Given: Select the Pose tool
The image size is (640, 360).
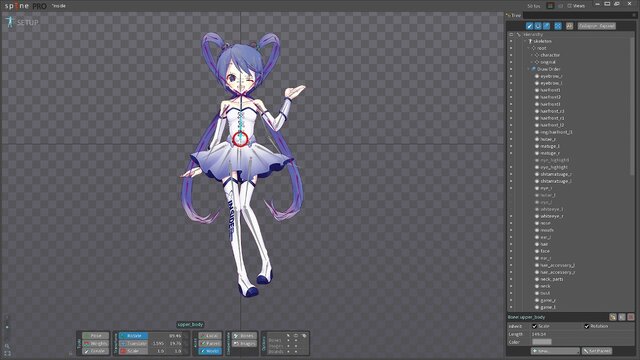Looking at the screenshot, I should (96, 336).
